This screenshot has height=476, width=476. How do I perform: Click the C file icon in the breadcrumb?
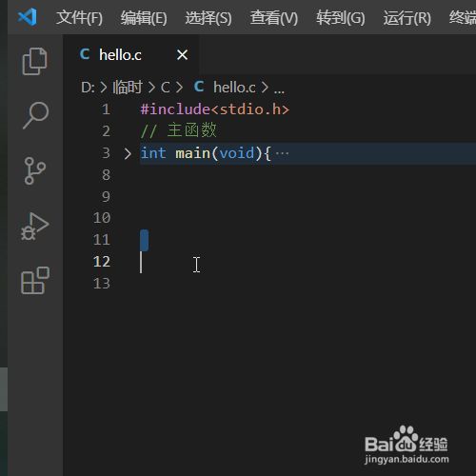[x=199, y=87]
